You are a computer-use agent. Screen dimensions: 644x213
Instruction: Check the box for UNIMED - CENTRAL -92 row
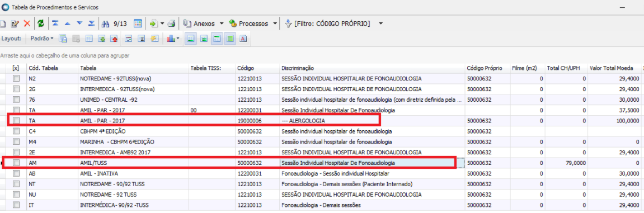(x=16, y=100)
